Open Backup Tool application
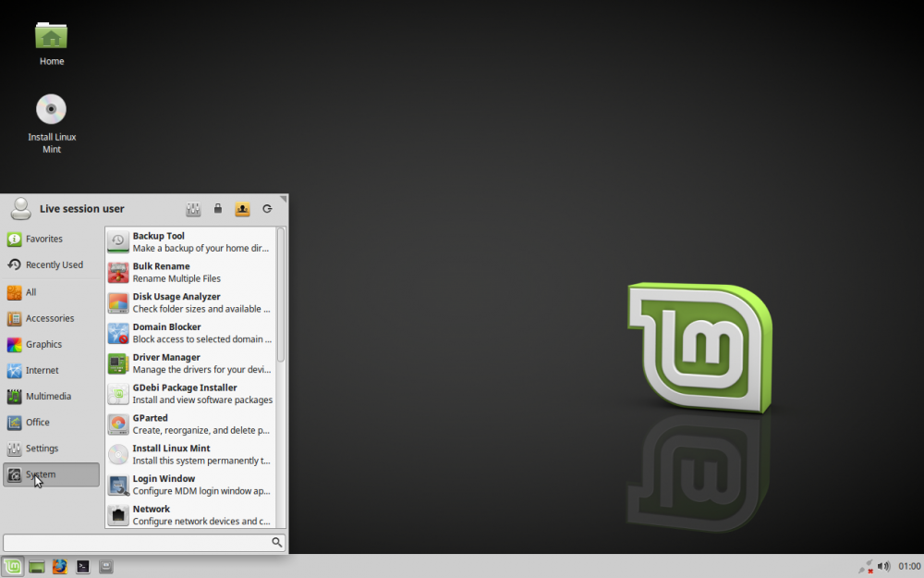 (x=190, y=241)
